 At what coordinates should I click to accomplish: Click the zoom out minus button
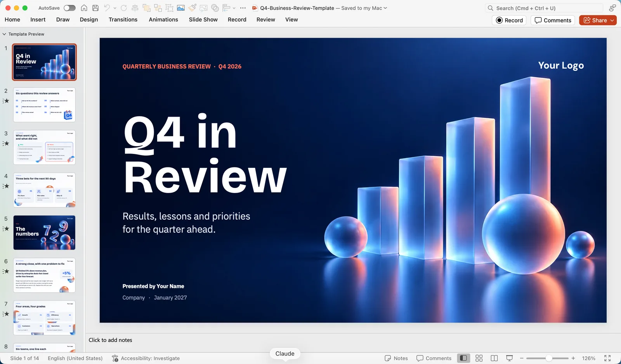tap(522, 358)
